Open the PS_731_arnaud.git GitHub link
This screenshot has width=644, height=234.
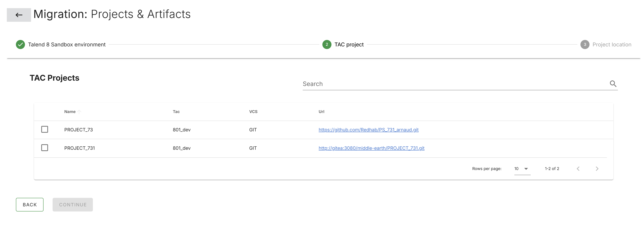(x=368, y=130)
